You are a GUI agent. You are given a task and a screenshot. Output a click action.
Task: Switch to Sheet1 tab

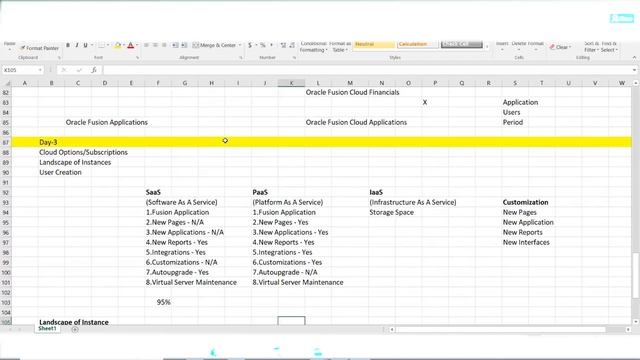(47, 329)
